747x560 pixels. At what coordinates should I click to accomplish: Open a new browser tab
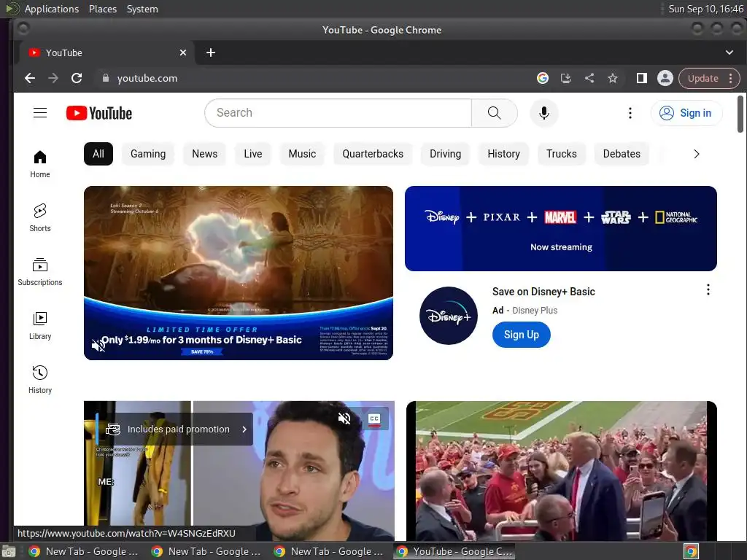point(211,52)
